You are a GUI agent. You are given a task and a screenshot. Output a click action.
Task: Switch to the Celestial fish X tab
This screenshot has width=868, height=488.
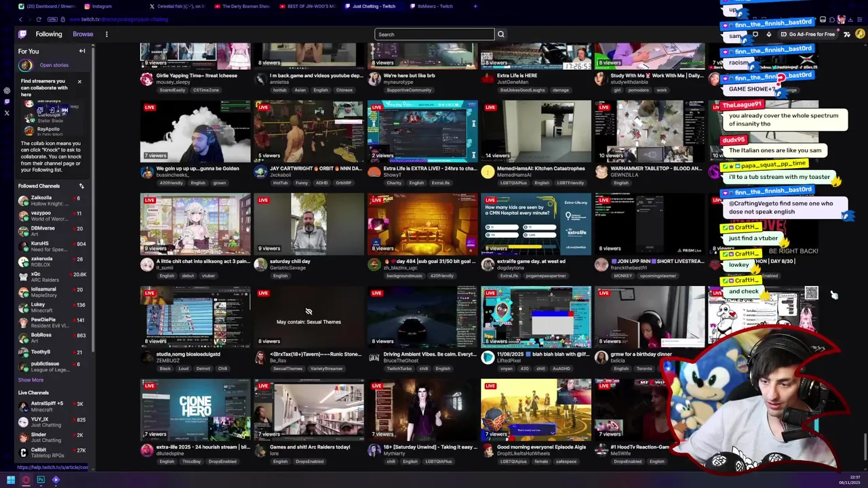pyautogui.click(x=178, y=6)
